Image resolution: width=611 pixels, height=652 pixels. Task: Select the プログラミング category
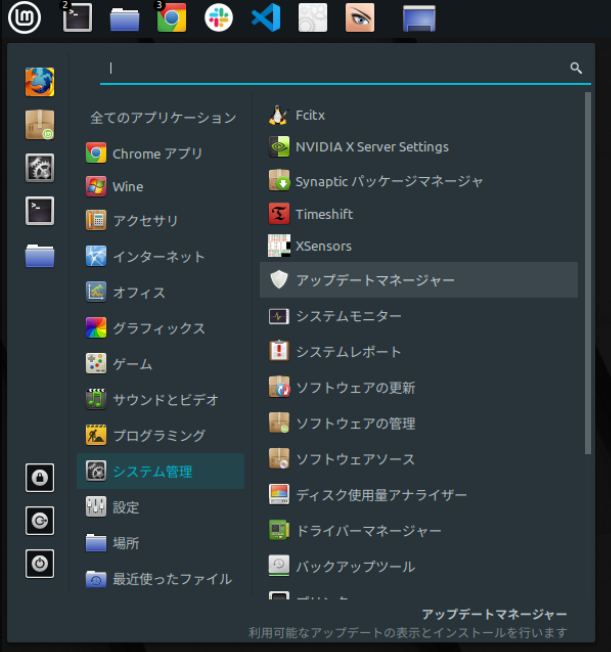[x=161, y=435]
